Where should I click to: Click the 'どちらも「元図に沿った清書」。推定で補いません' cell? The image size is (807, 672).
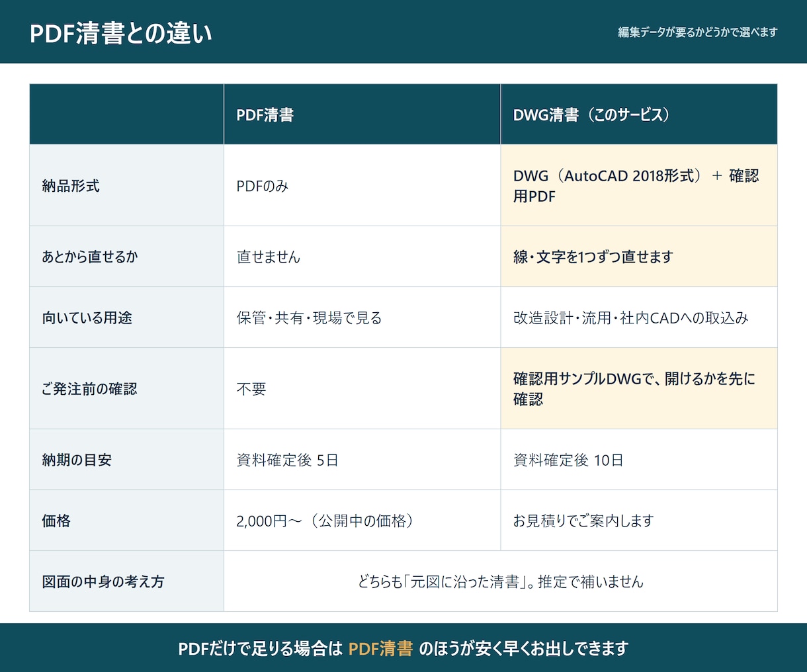[x=500, y=581]
